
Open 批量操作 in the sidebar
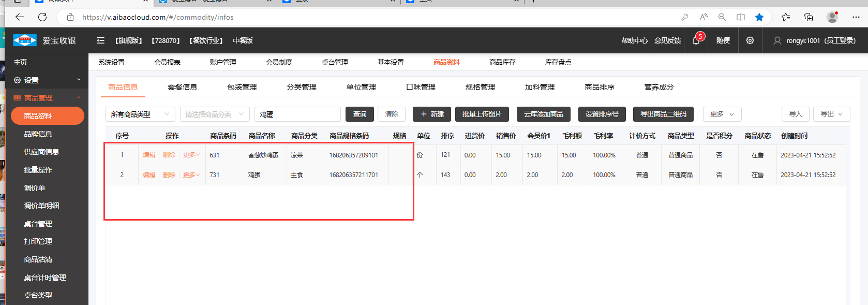(x=38, y=170)
